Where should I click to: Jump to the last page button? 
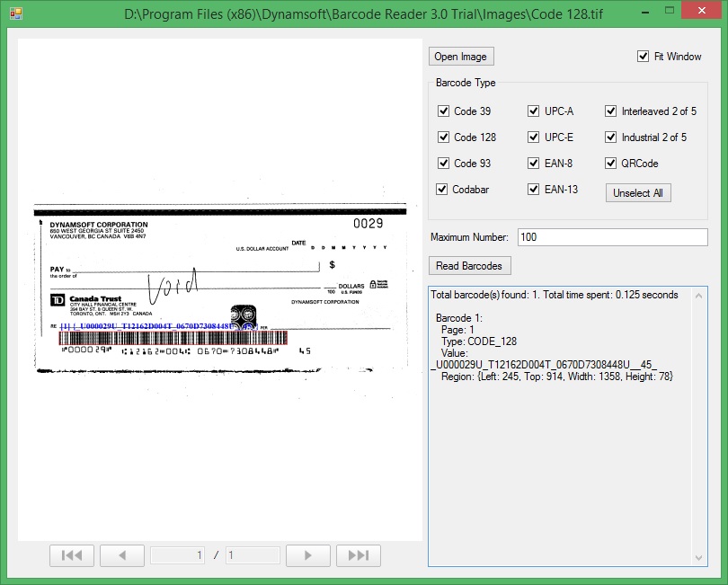359,555
